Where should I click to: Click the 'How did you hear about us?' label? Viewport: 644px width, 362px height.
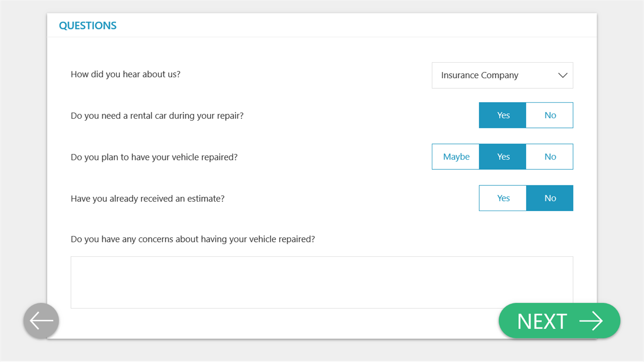pyautogui.click(x=125, y=74)
